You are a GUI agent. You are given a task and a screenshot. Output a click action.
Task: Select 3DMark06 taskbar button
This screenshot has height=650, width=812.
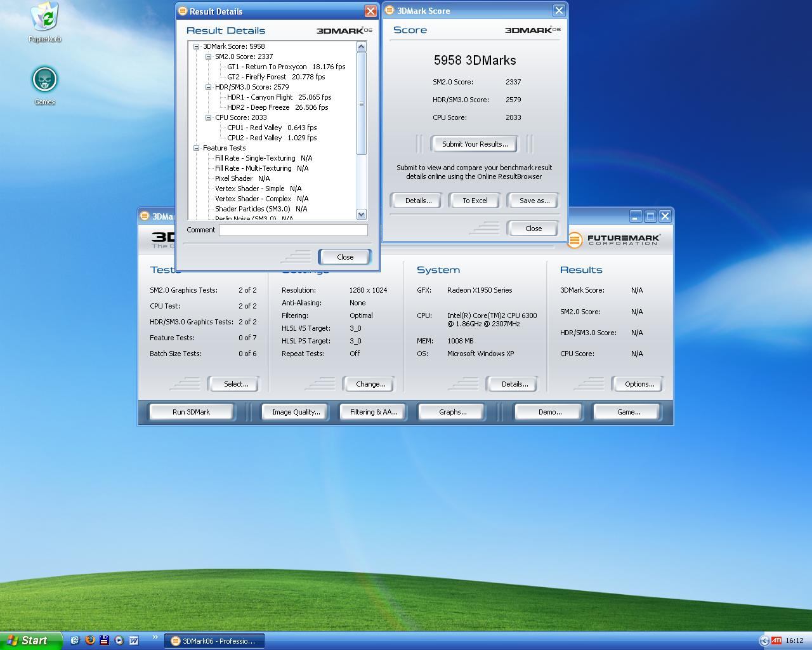[x=214, y=640]
